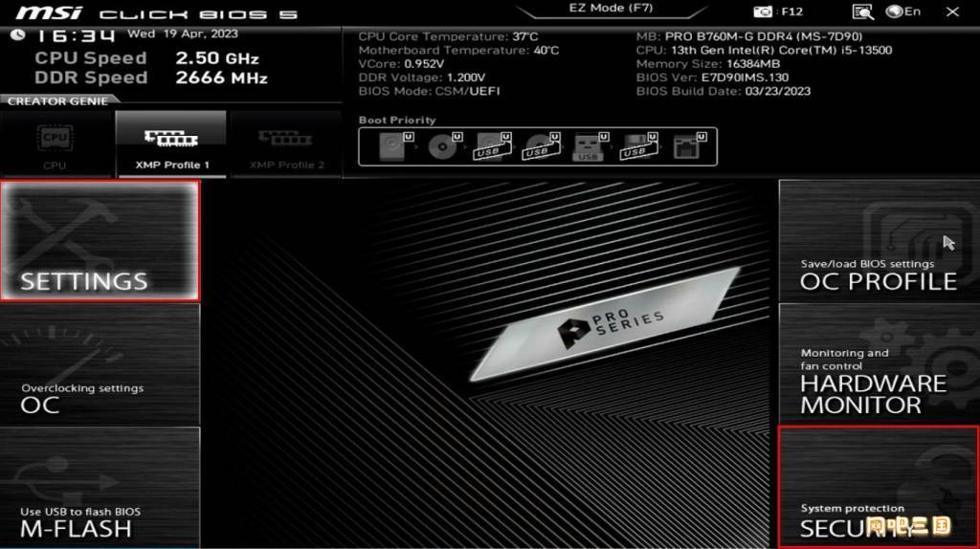This screenshot has width=980, height=549.
Task: Change language via the En globe icon
Action: 903,11
